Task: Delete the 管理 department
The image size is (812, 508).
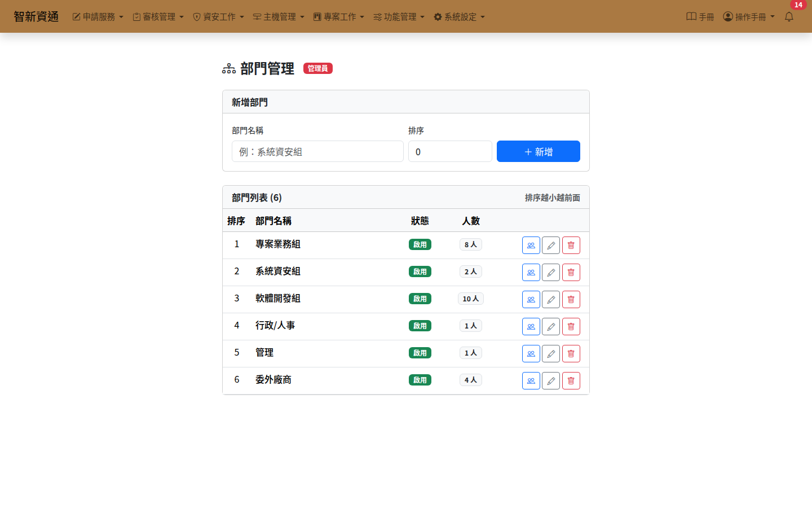Action: click(571, 354)
